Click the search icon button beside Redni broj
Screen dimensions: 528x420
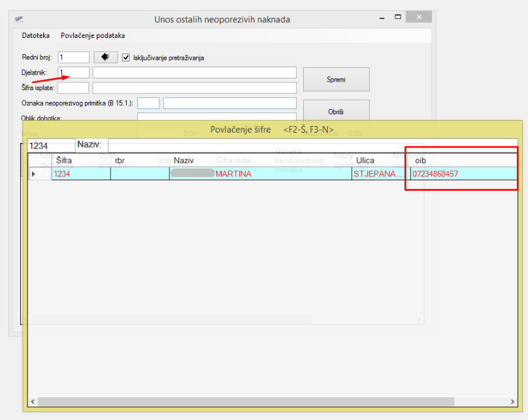(x=105, y=57)
